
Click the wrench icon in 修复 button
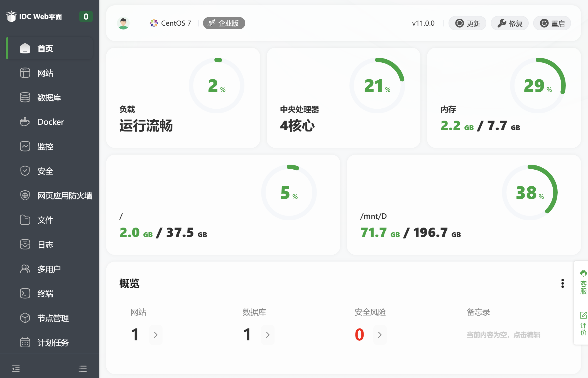(x=502, y=23)
